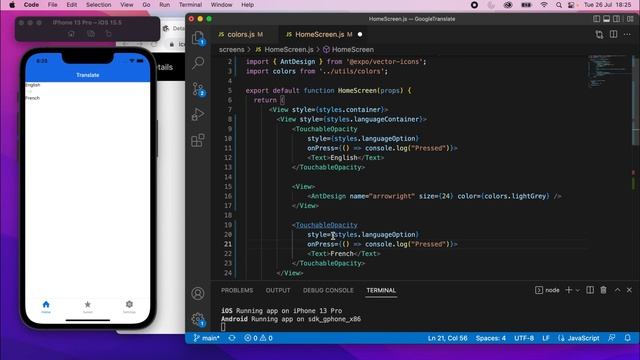Viewport: 640px width, 360px height.
Task: Open the Search view in activity bar
Action: pos(198,63)
